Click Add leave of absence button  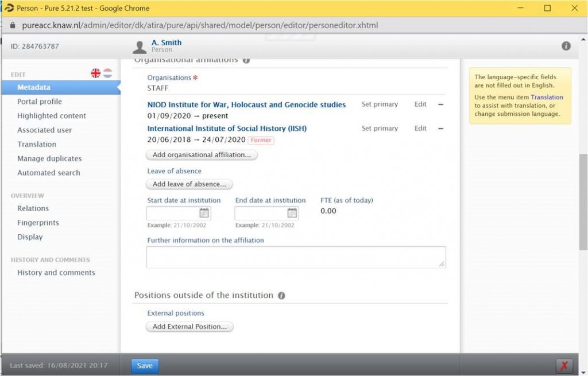click(x=189, y=184)
